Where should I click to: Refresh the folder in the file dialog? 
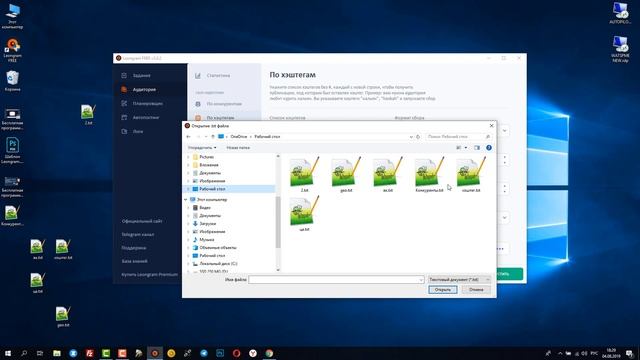click(418, 137)
